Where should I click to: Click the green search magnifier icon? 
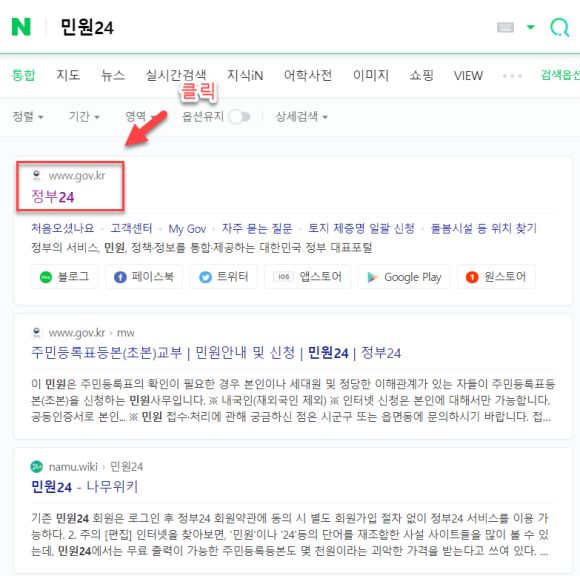[560, 27]
